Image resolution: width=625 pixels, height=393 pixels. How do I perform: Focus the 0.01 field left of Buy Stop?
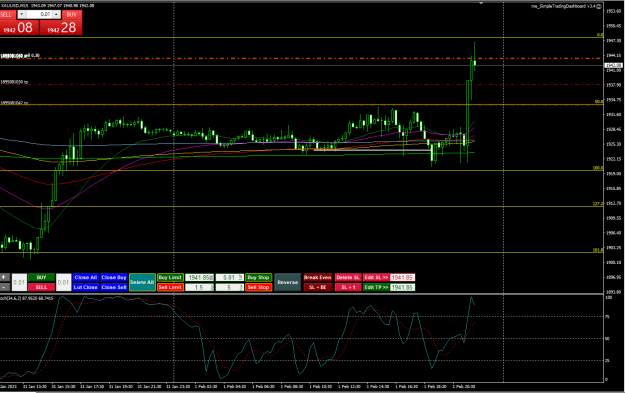230,277
